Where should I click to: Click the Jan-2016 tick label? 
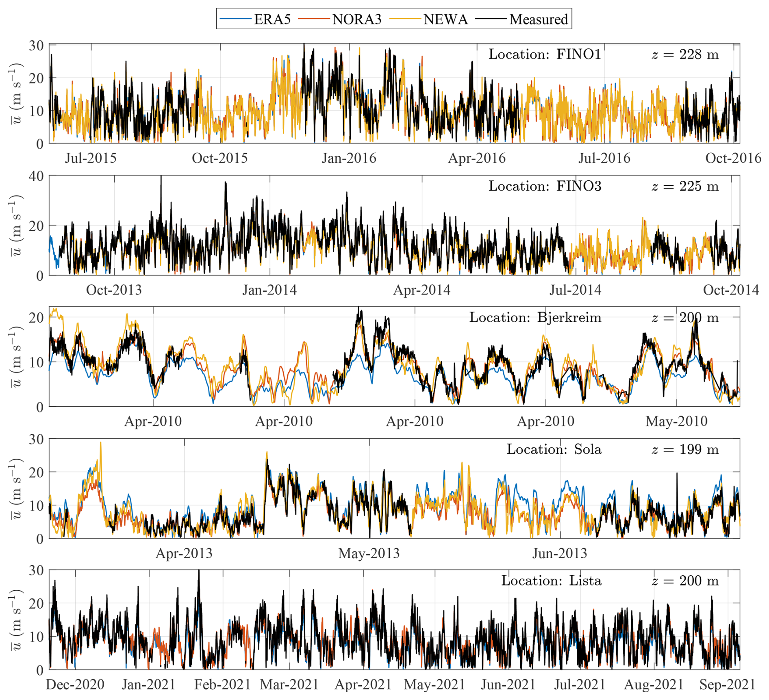pyautogui.click(x=349, y=158)
